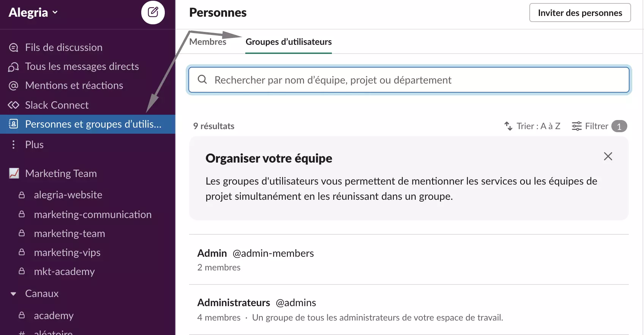Viewport: 644px width, 335px height.
Task: Click the Slack Connect diamond icon
Action: click(x=13, y=105)
